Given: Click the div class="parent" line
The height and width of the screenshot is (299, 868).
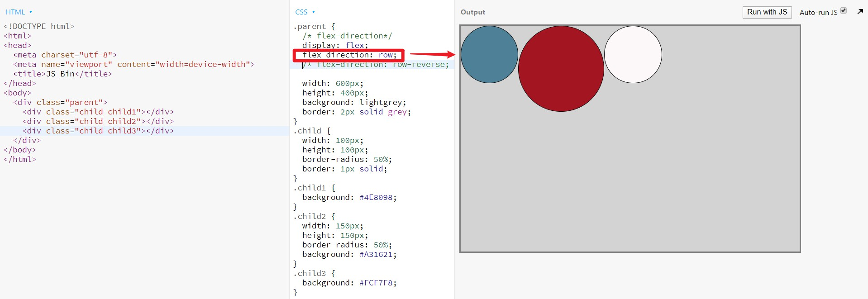Looking at the screenshot, I should tap(60, 103).
